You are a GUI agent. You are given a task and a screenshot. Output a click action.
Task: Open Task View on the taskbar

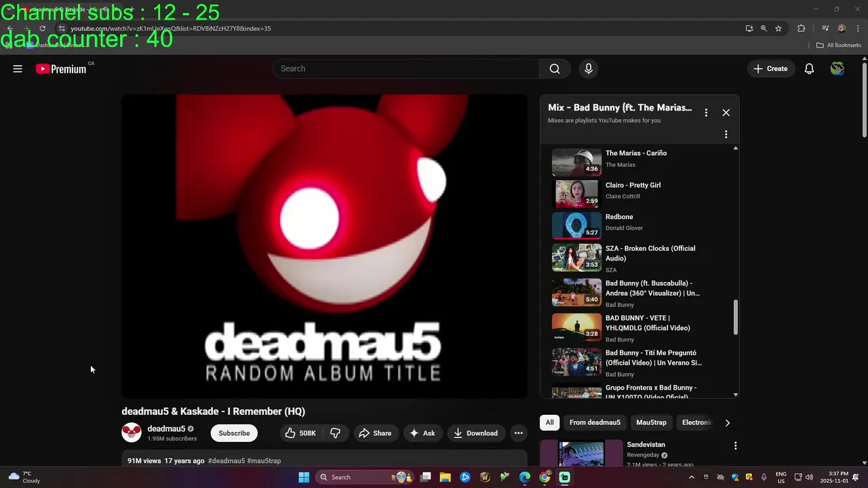(425, 477)
